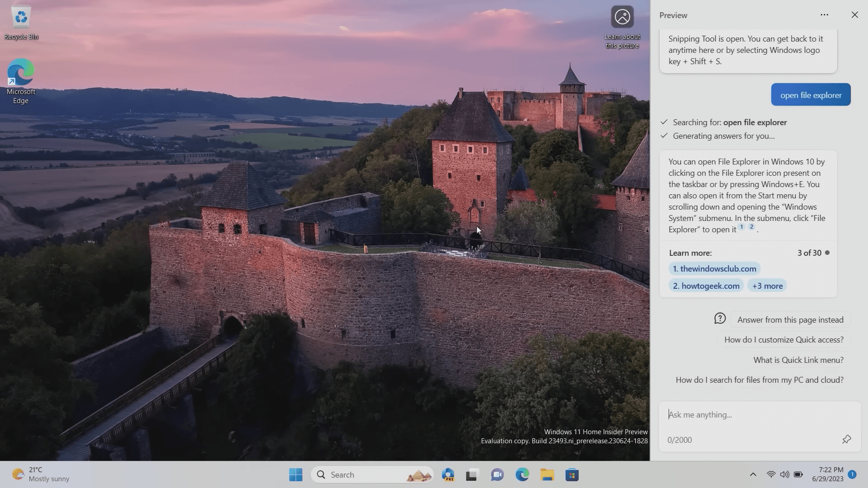Open the Chat taskbar icon
868x488 pixels.
point(497,474)
